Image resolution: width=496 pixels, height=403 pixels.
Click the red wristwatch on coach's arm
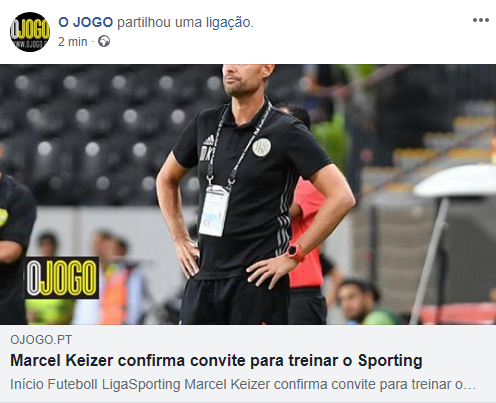point(295,252)
